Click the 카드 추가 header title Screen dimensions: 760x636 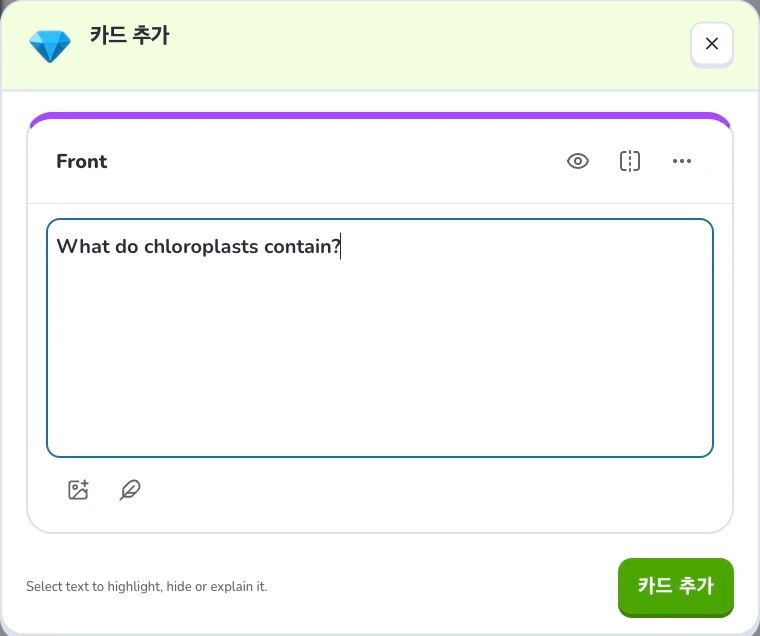click(x=129, y=35)
